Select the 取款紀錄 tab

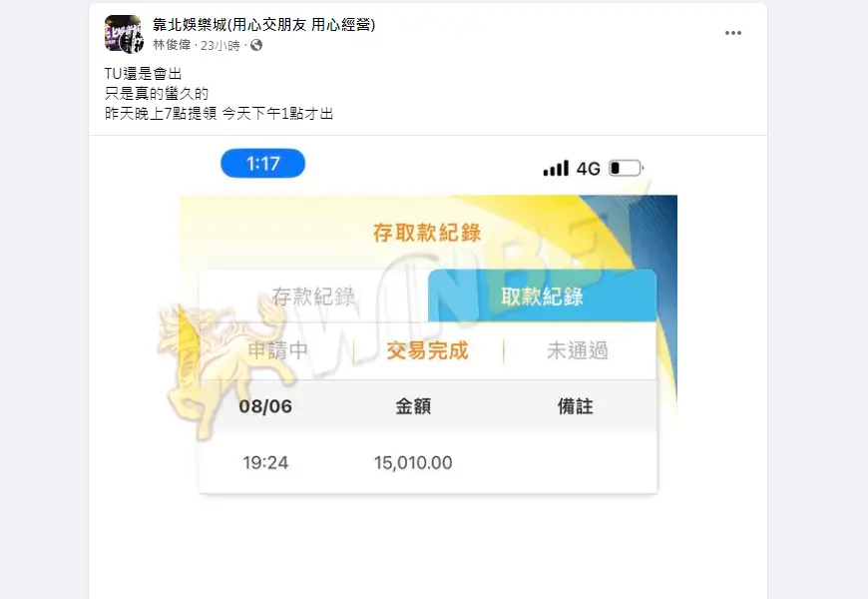coord(542,297)
